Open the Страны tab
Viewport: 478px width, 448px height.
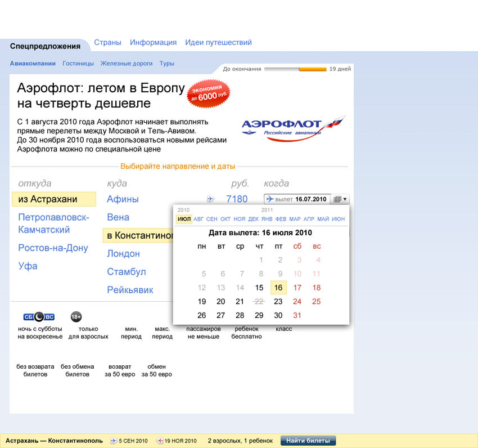click(107, 42)
